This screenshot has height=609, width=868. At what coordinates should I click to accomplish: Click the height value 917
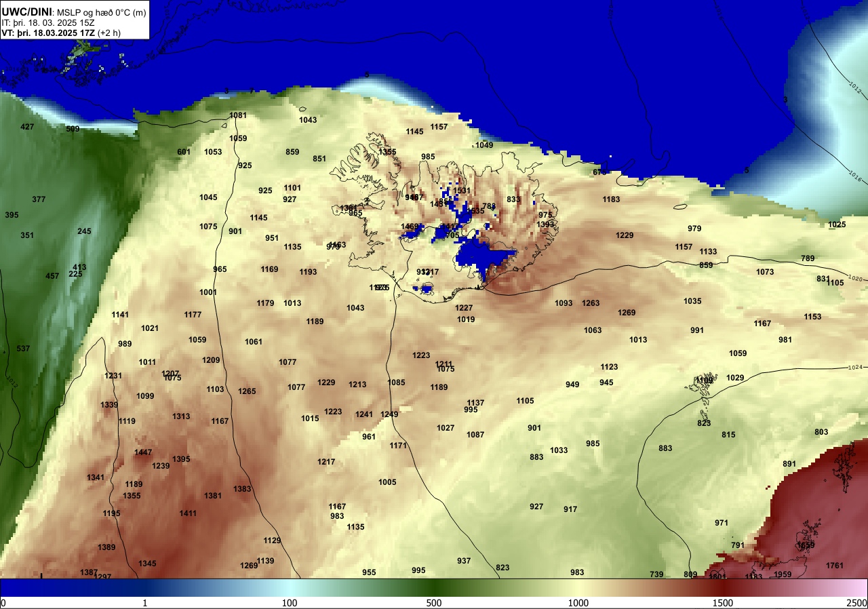click(x=570, y=509)
